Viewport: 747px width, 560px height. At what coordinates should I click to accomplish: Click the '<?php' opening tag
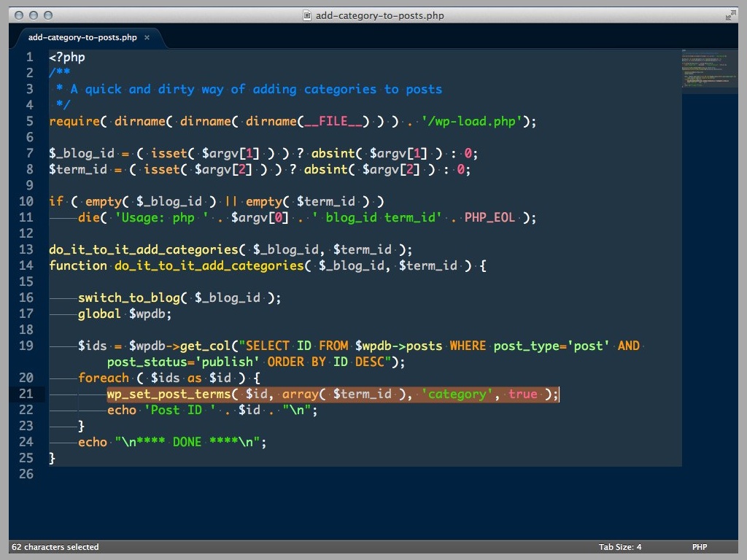click(66, 57)
